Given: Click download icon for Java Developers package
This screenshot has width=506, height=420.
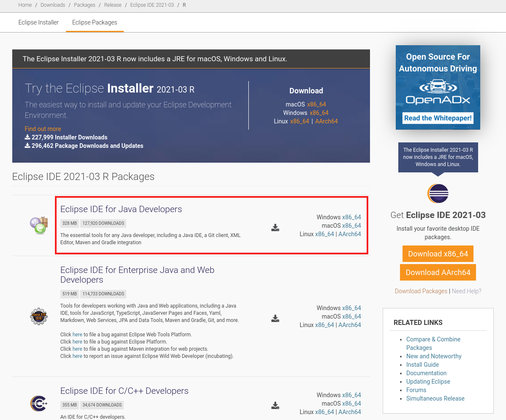Looking at the screenshot, I should click(x=275, y=228).
